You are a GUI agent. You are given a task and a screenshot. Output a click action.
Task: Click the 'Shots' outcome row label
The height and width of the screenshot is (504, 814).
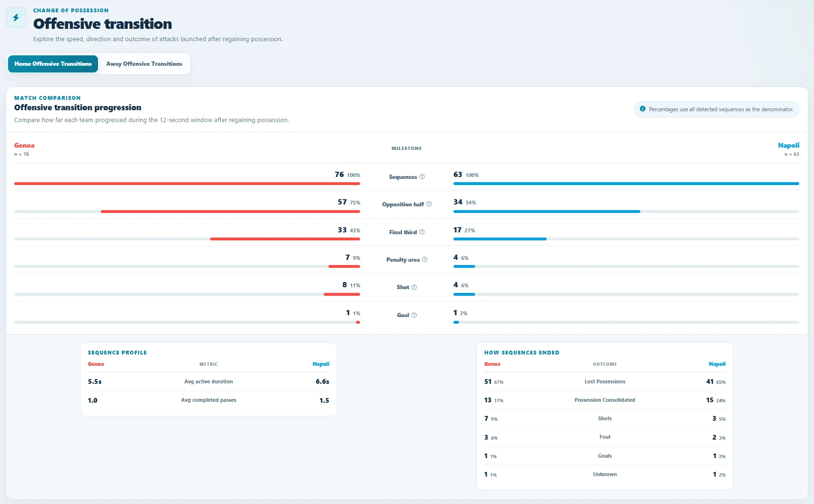click(605, 418)
